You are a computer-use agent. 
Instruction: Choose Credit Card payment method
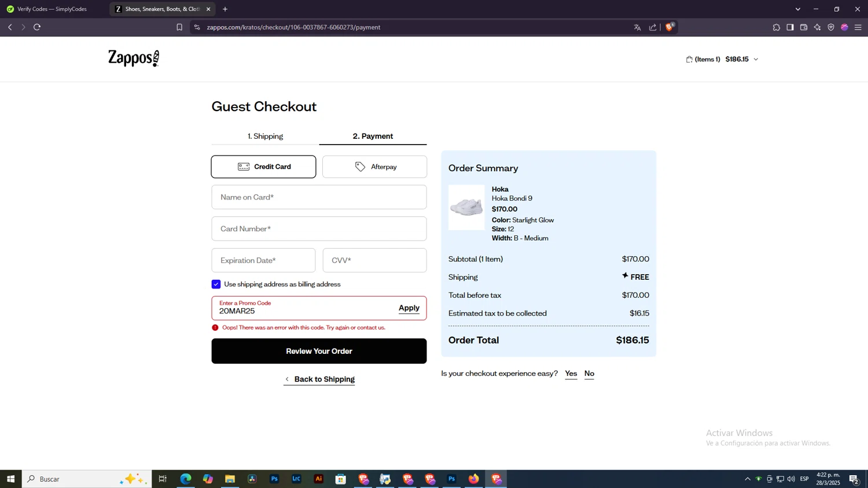point(263,167)
